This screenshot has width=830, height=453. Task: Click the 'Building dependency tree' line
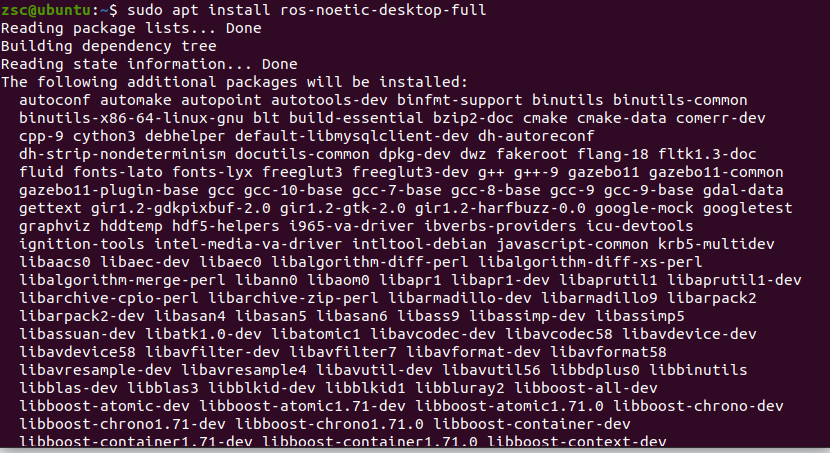pos(109,46)
